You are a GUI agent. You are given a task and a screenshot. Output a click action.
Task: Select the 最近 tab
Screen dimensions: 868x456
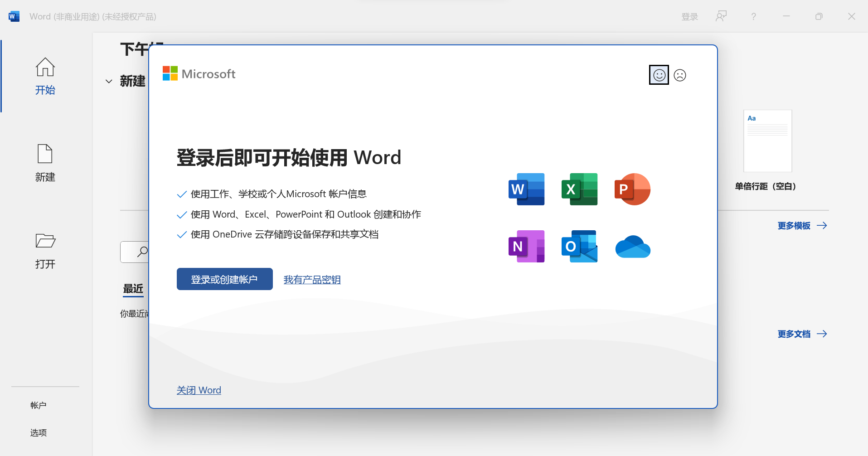(133, 289)
